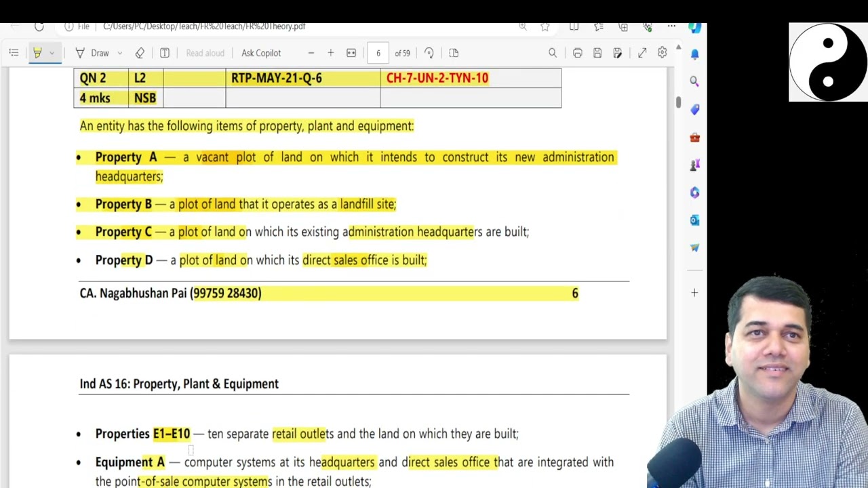The width and height of the screenshot is (868, 488).
Task: Edit the page number field
Action: [378, 53]
